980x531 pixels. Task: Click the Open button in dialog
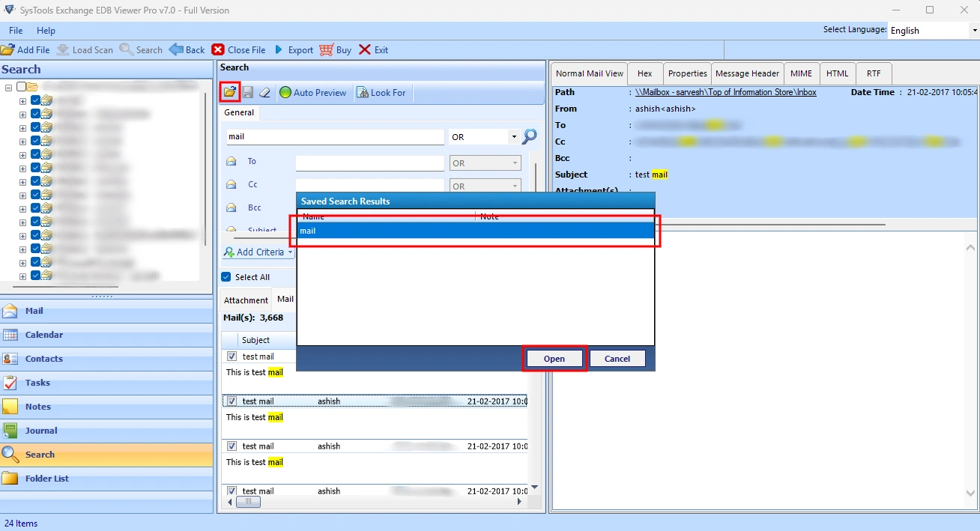[554, 359]
